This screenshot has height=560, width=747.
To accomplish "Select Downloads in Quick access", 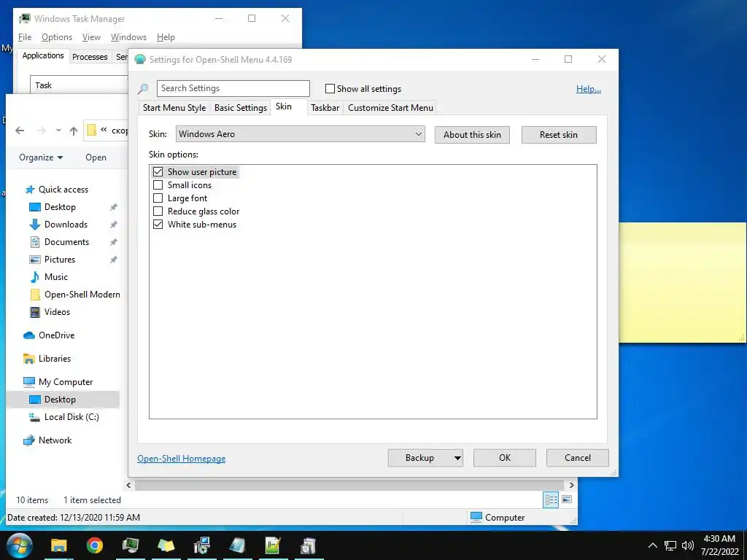I will coord(66,225).
